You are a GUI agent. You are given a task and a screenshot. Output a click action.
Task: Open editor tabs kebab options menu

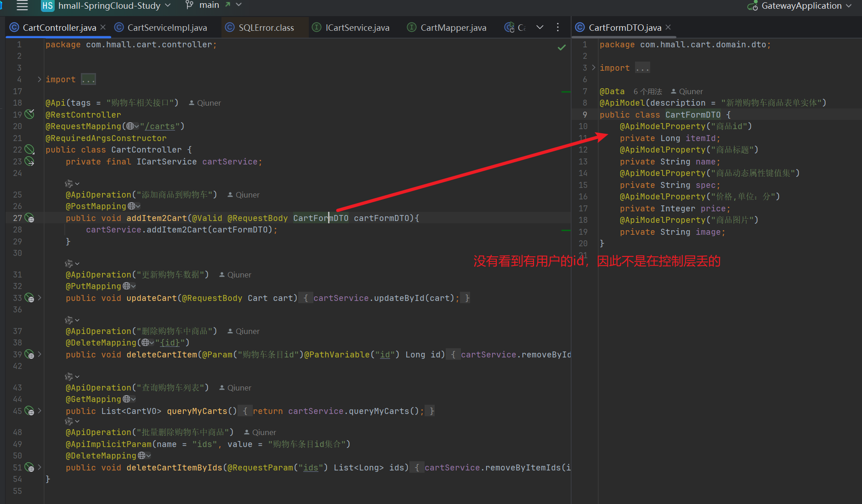[558, 28]
